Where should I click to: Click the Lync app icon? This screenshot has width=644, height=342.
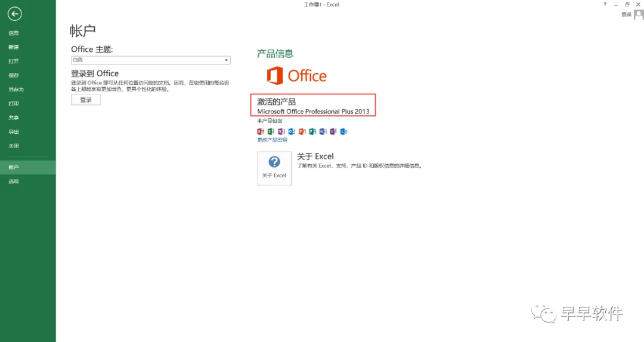[344, 131]
